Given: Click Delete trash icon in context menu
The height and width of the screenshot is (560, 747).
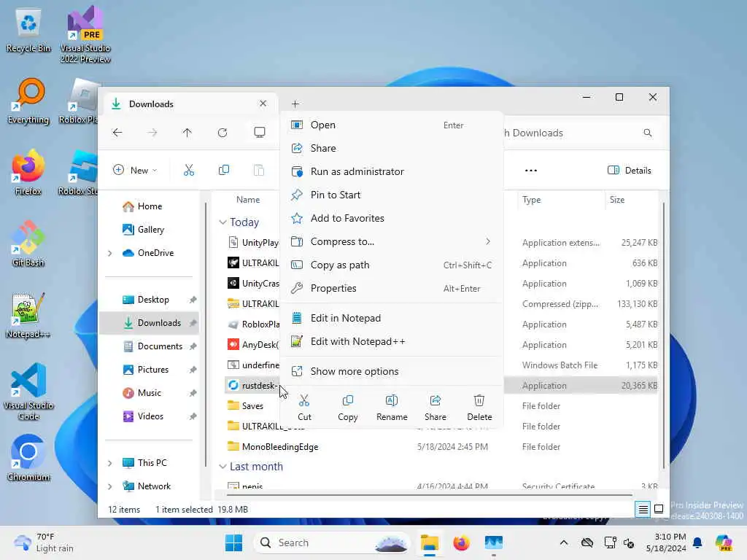Looking at the screenshot, I should coord(479,400).
